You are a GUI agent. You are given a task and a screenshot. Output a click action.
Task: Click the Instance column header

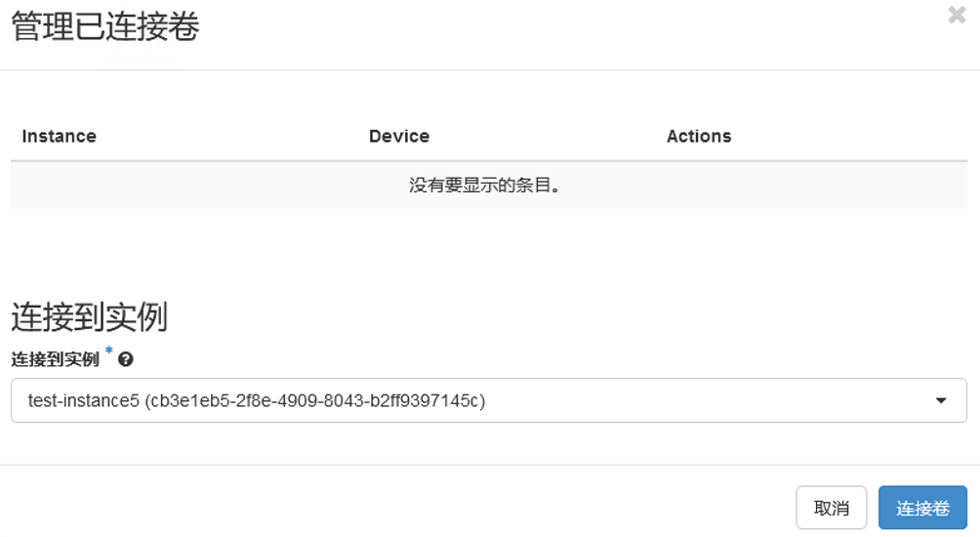(60, 137)
